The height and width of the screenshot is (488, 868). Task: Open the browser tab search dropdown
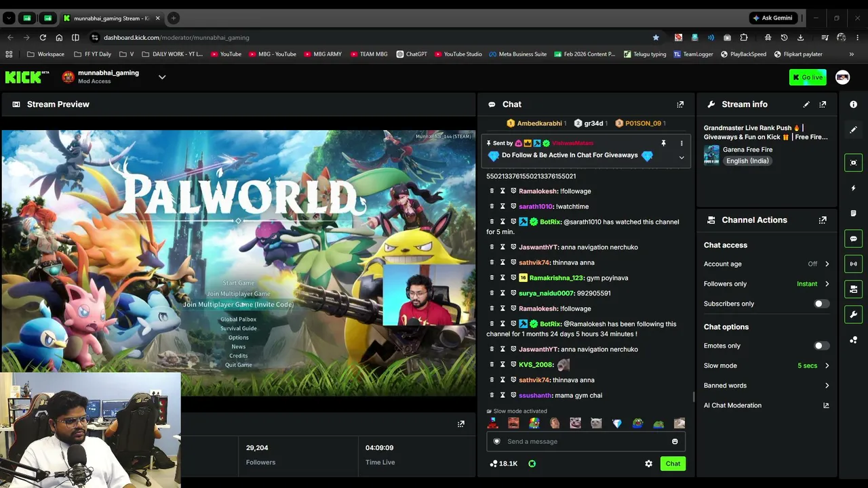pos(9,18)
